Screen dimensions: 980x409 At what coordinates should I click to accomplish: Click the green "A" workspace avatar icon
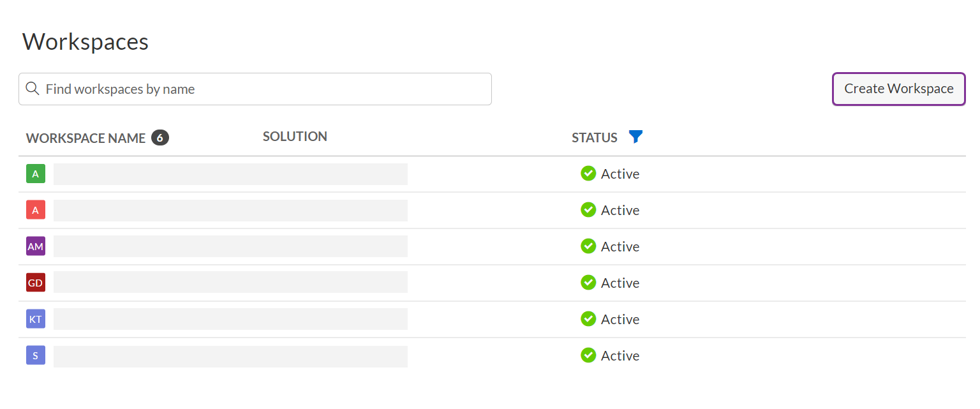pos(35,173)
